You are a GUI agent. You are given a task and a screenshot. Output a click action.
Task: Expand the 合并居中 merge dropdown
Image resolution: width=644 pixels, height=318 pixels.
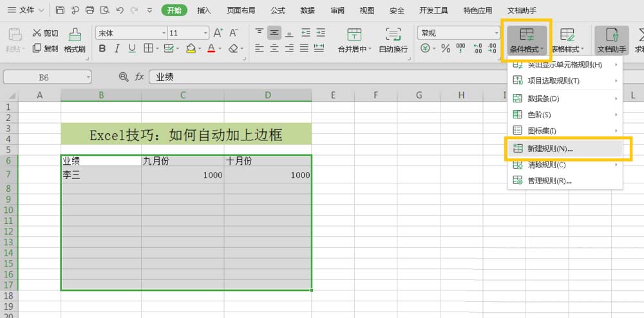click(370, 49)
